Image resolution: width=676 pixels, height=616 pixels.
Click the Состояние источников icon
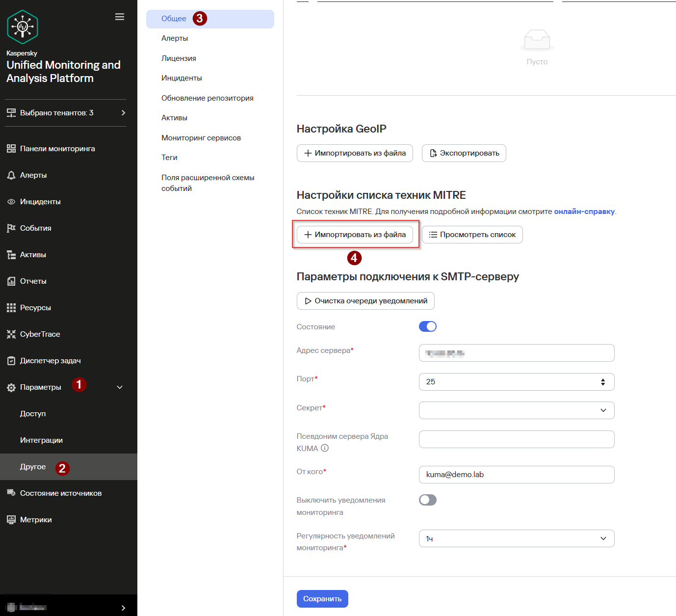(x=11, y=493)
